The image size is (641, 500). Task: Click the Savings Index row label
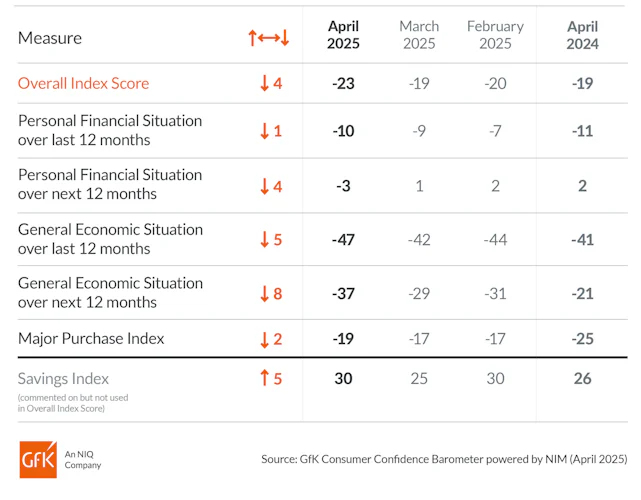[x=64, y=379]
